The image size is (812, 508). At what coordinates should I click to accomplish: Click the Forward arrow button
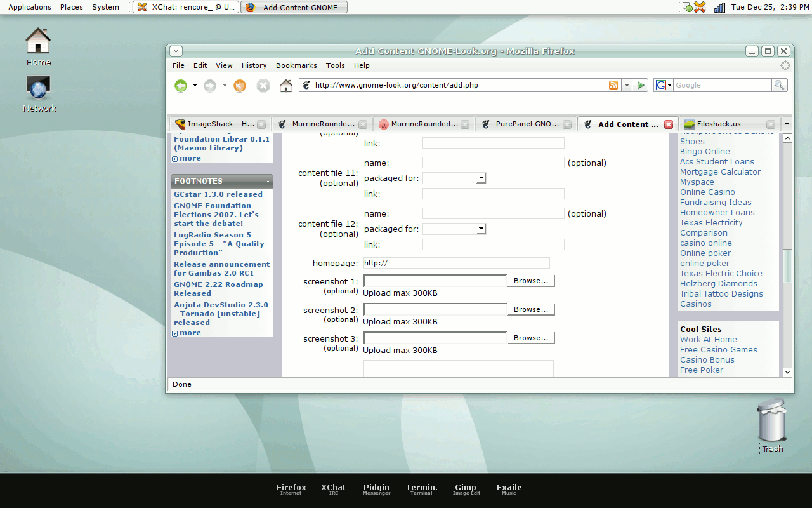click(x=210, y=86)
